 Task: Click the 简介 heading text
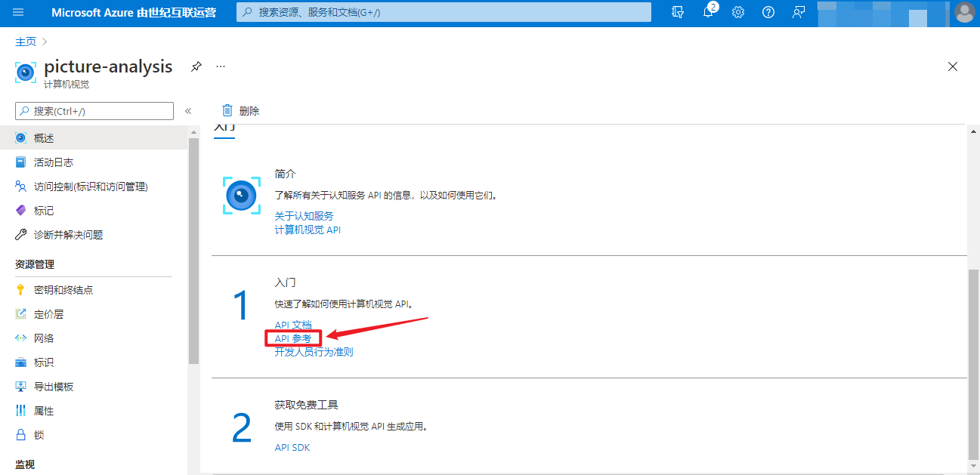[x=286, y=174]
